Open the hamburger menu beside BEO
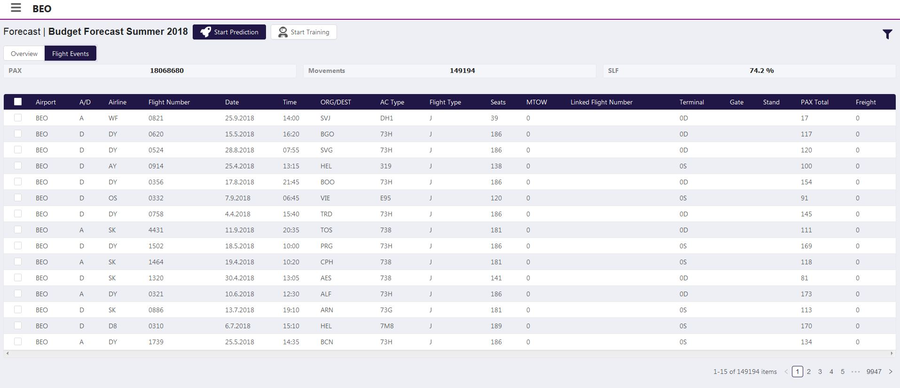900x388 pixels. (x=16, y=8)
